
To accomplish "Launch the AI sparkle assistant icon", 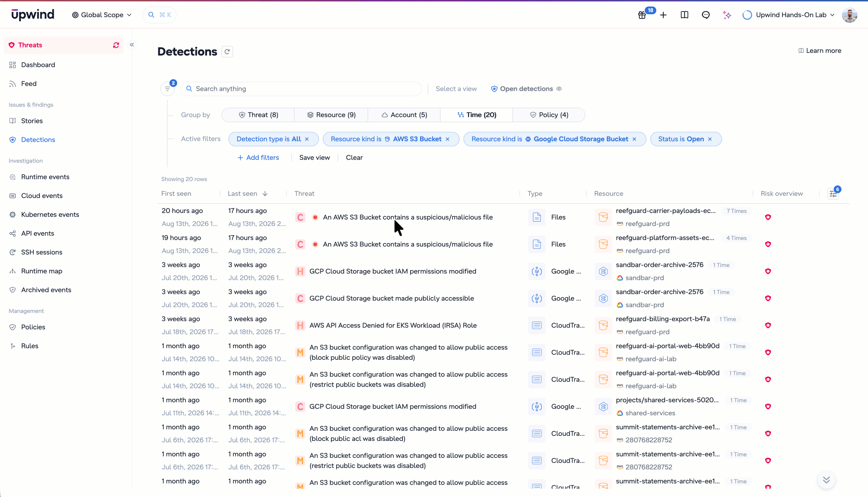I will point(727,15).
